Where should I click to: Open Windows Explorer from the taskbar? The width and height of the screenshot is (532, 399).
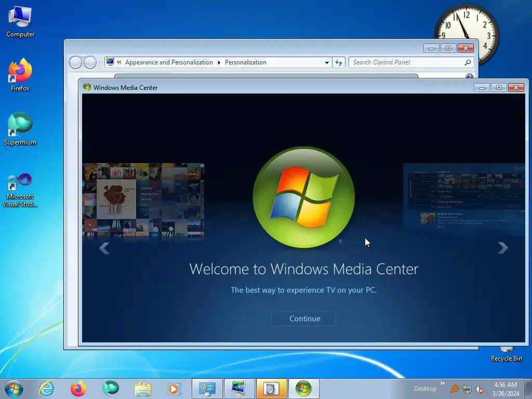coord(143,389)
